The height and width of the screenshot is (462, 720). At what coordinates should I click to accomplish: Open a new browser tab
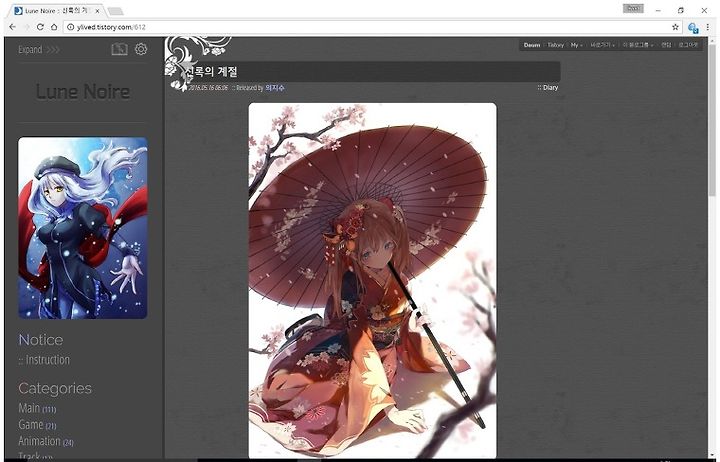coord(115,11)
